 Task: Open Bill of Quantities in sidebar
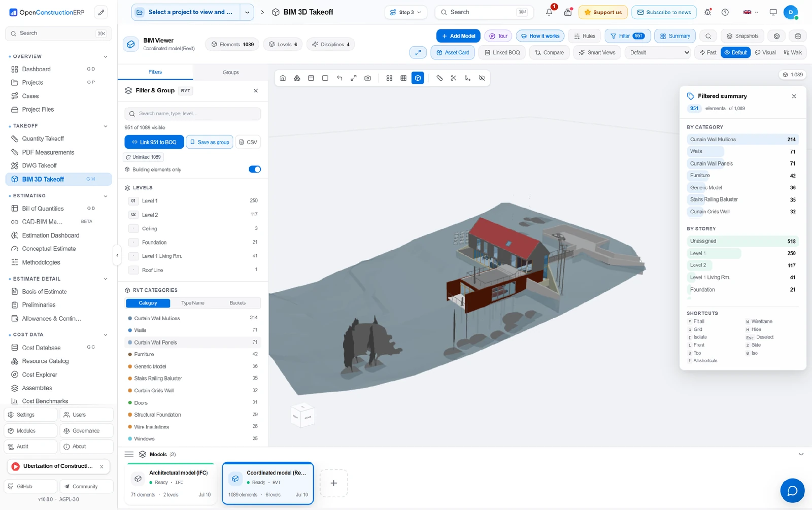58,209
